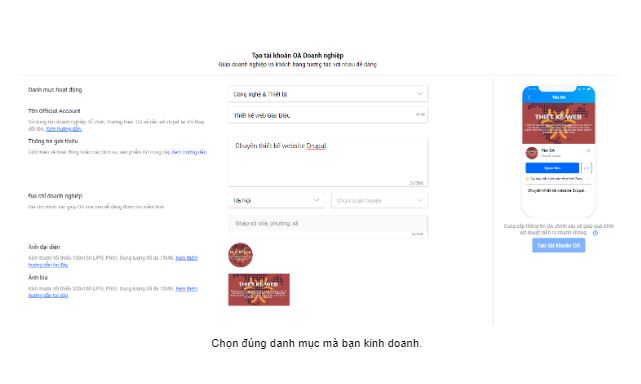Screen dimensions: 641x384
Task: Open the Hà Nội city dropdown
Action: tap(276, 200)
